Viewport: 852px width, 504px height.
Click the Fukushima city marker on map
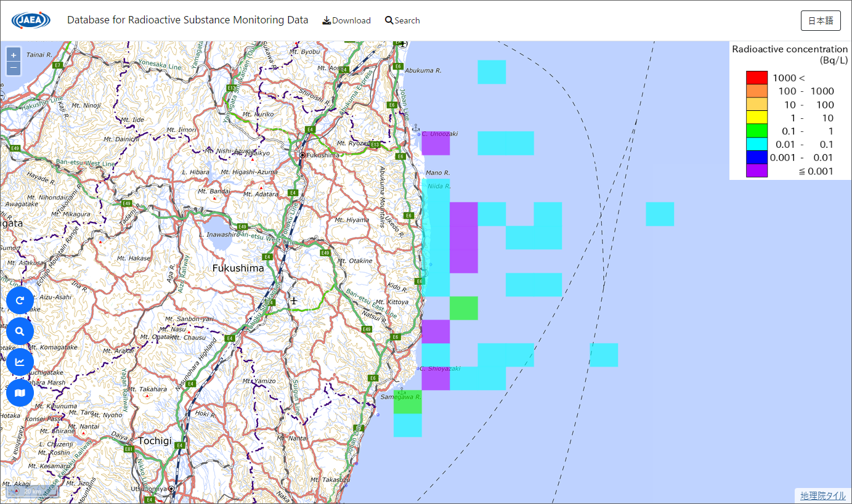click(302, 155)
